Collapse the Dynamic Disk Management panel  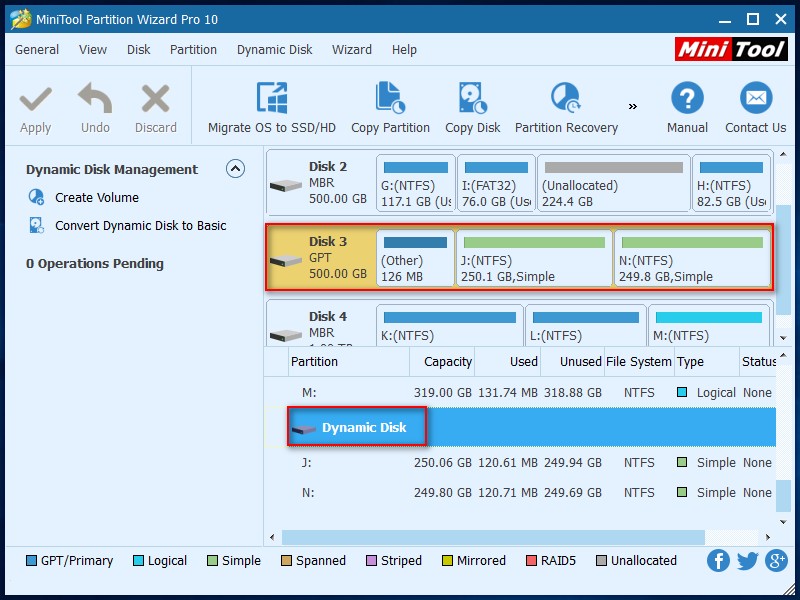click(x=235, y=169)
